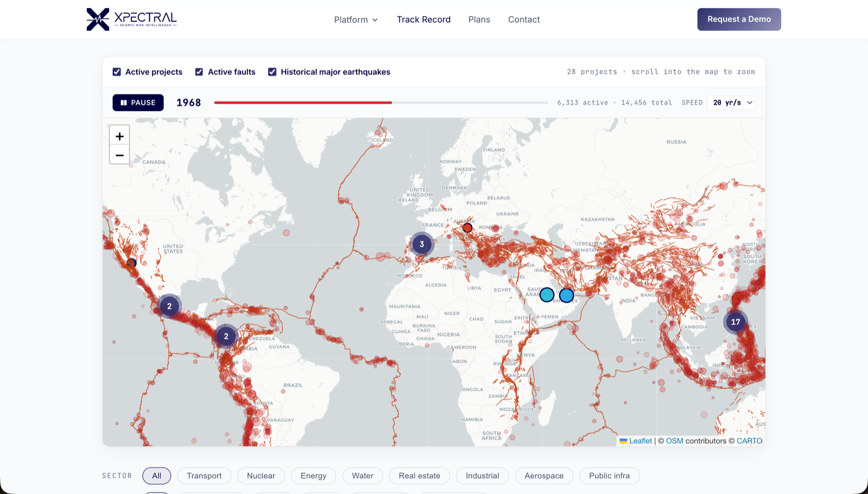This screenshot has height=494, width=868.
Task: Zoom out on the map
Action: 119,155
